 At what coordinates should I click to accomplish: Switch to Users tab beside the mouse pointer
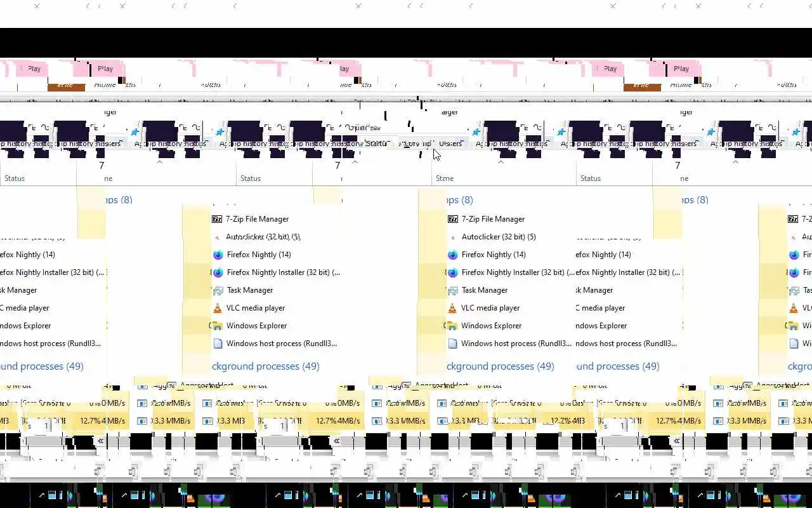450,144
